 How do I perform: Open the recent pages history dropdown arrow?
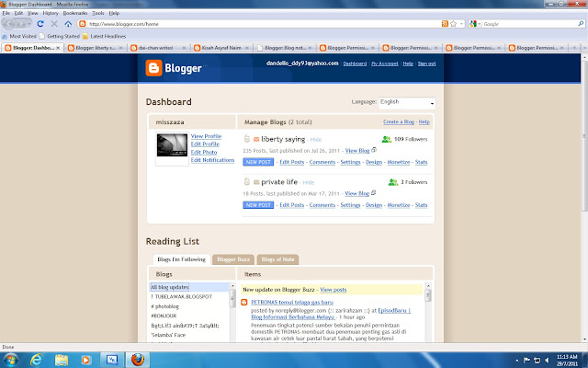[x=29, y=24]
